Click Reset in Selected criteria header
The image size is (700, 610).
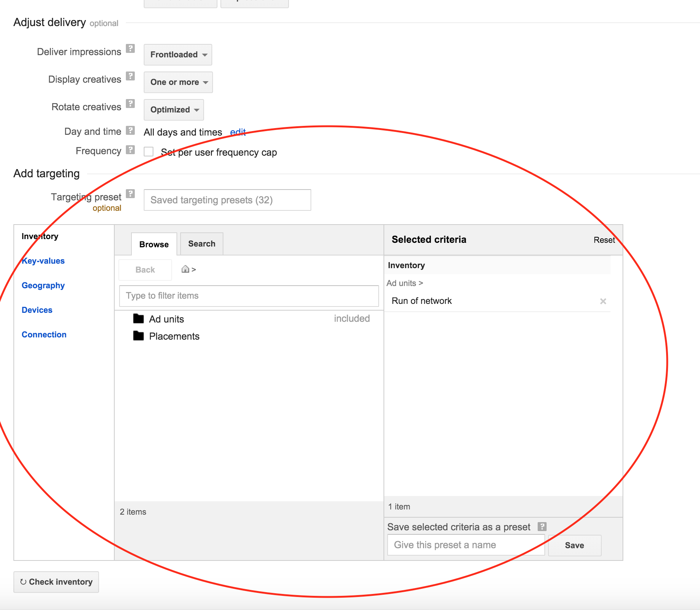point(604,240)
